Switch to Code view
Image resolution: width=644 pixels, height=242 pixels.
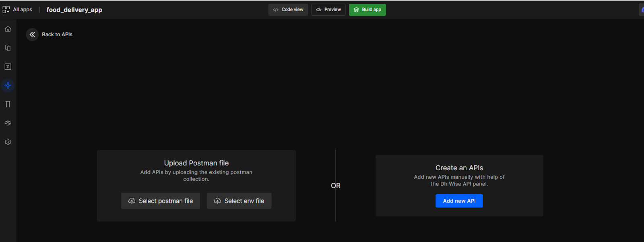point(288,10)
